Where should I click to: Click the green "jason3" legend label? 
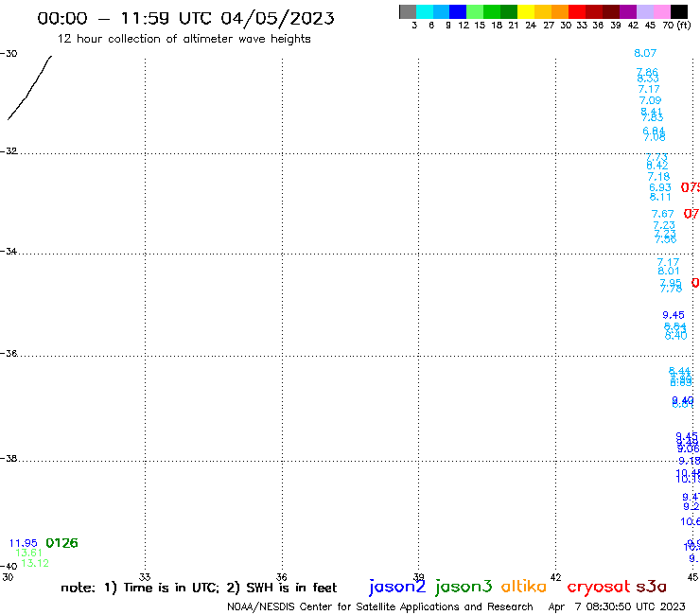464,587
